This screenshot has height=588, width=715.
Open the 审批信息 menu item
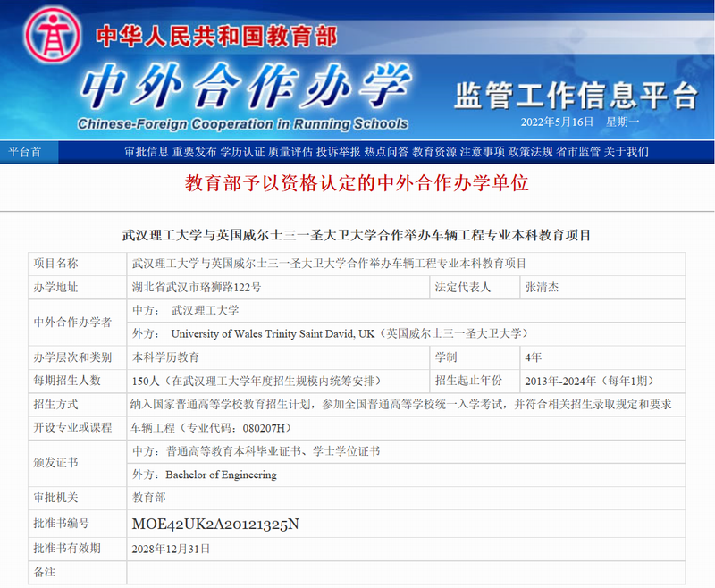point(146,152)
